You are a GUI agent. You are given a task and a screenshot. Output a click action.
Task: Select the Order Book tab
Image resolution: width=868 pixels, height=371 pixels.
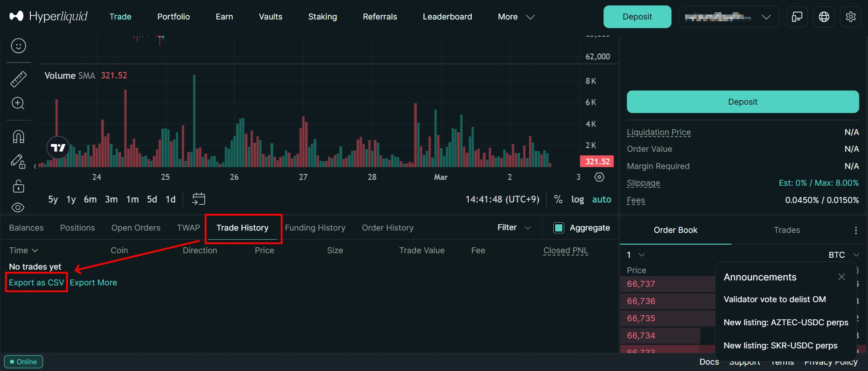pyautogui.click(x=676, y=230)
